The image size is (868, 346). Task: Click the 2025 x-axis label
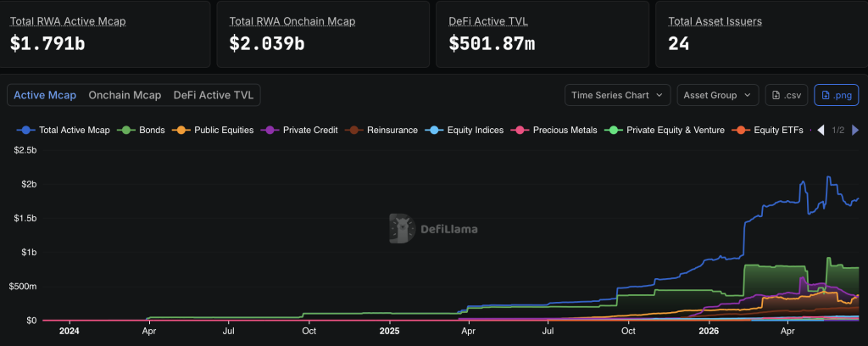click(x=390, y=332)
